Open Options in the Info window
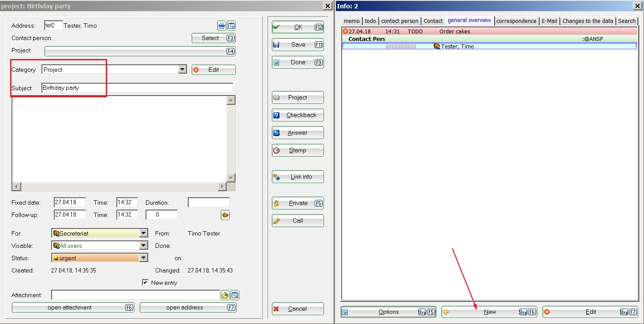Image resolution: width=644 pixels, height=324 pixels. pyautogui.click(x=388, y=312)
